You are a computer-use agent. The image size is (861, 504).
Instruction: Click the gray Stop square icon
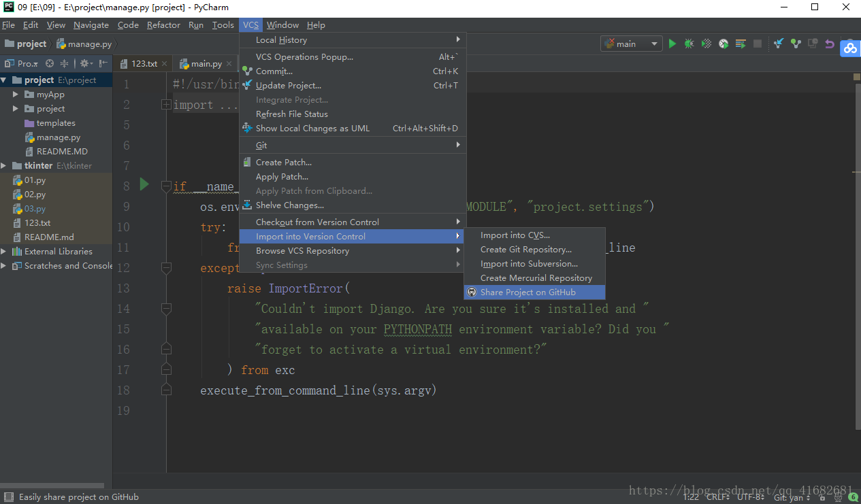click(758, 44)
